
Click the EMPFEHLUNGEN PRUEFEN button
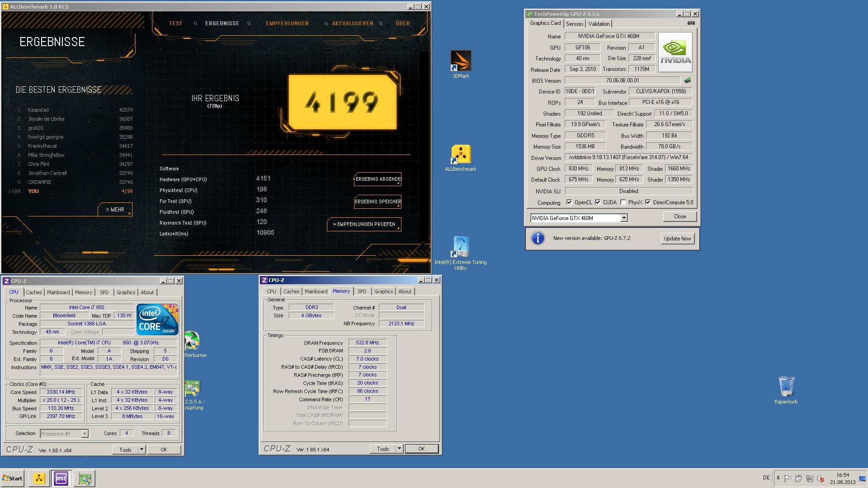364,225
